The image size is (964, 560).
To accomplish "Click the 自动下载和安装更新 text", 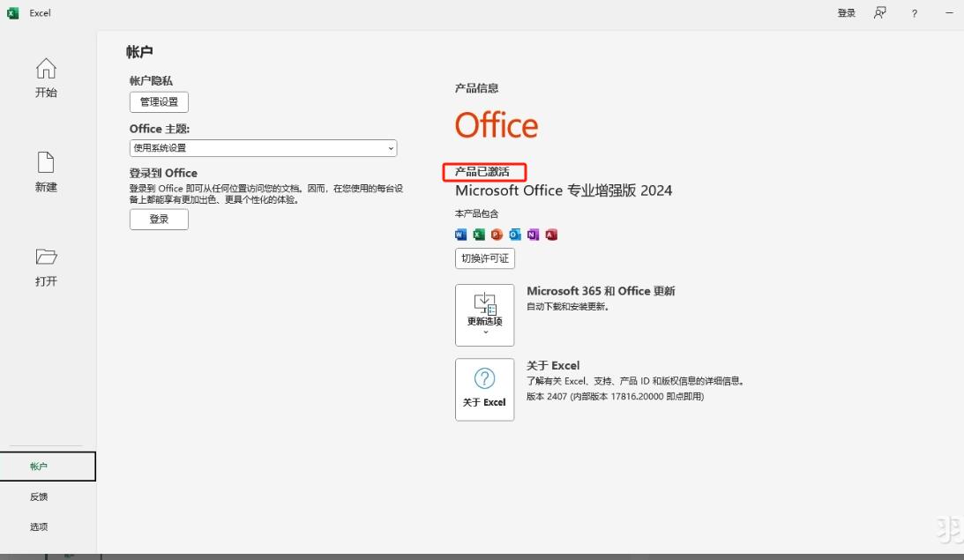I will 568,307.
